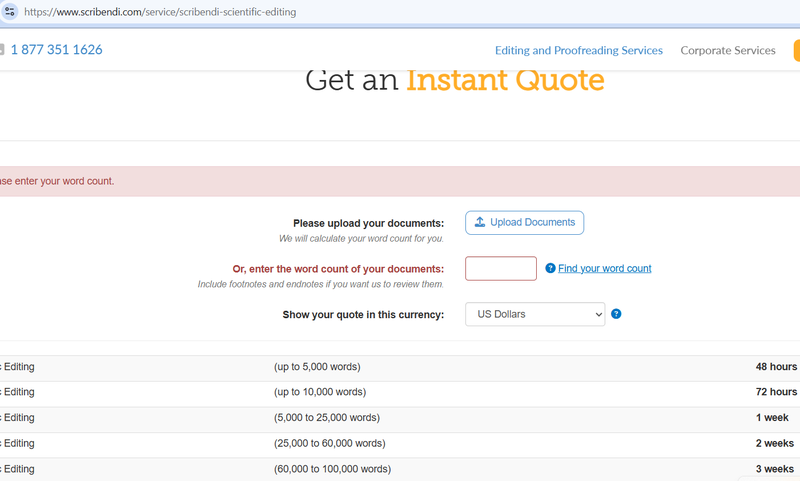Click the word count input field
800x481 pixels.
[x=501, y=268]
